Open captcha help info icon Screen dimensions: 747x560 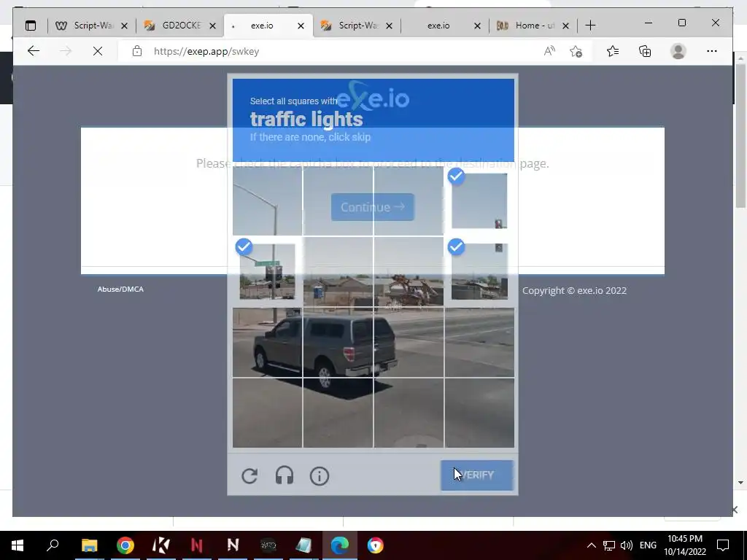[x=320, y=475]
